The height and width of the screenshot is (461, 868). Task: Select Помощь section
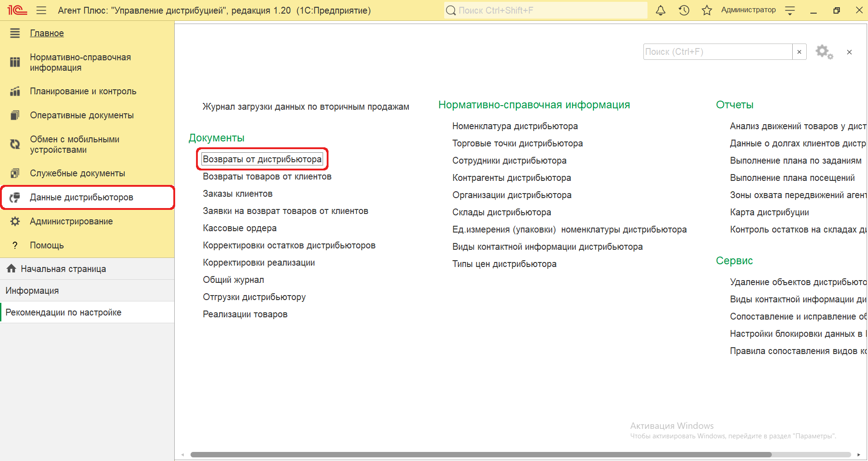pos(47,245)
